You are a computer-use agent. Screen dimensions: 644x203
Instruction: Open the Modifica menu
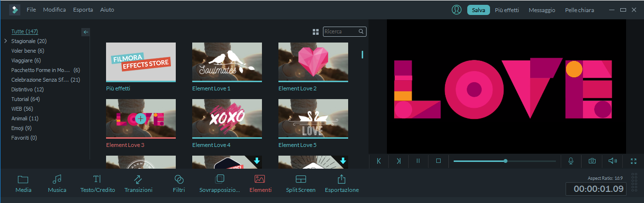[55, 10]
